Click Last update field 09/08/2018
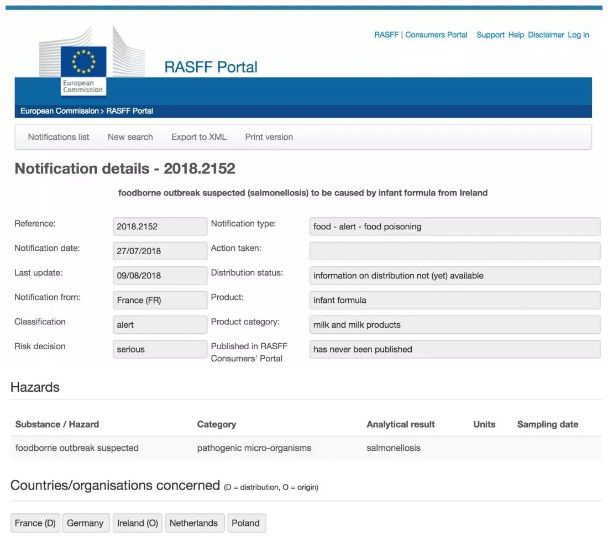 [160, 276]
